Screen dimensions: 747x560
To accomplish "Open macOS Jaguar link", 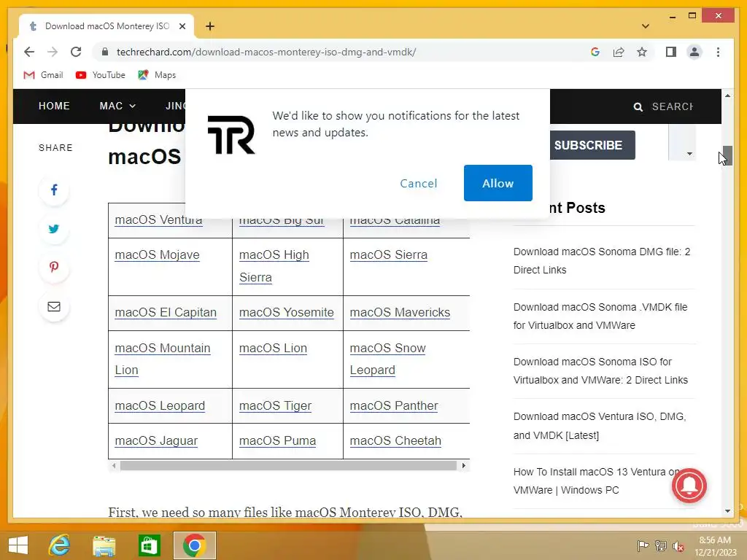I will pyautogui.click(x=156, y=441).
